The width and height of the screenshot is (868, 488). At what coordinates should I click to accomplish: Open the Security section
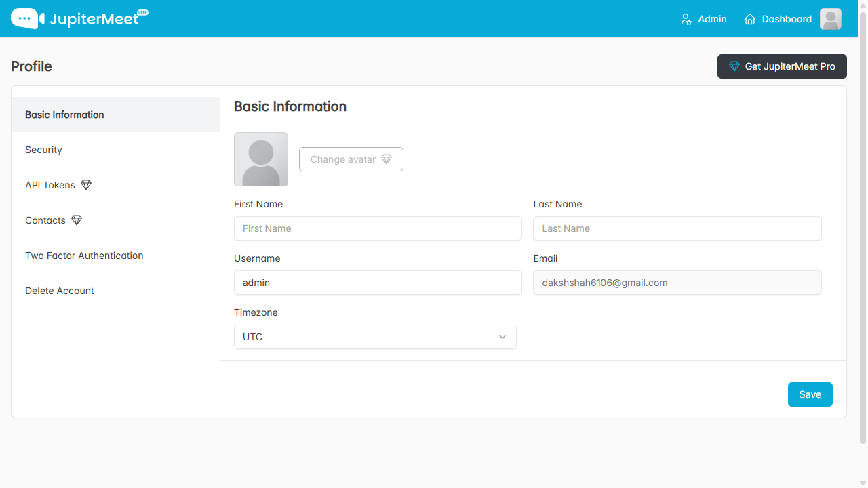(x=115, y=150)
